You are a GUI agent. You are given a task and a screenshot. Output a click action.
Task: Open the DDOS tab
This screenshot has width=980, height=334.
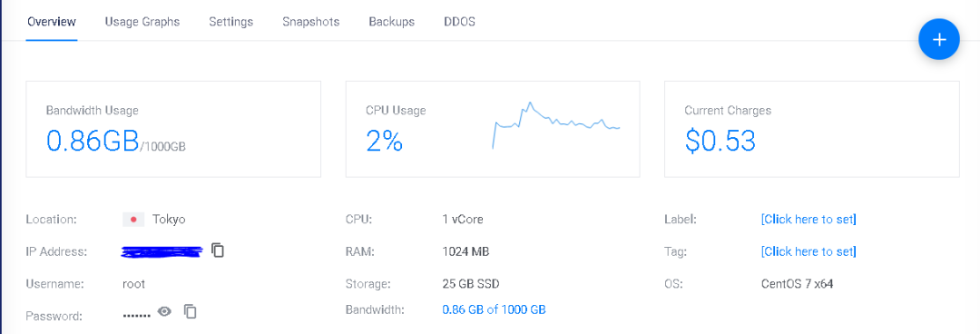(x=459, y=22)
